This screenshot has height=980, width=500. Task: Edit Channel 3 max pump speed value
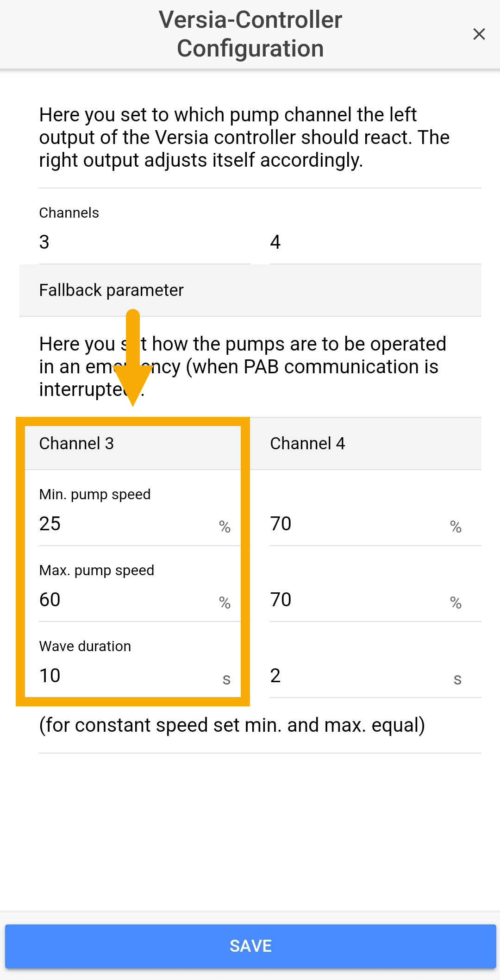pyautogui.click(x=125, y=600)
